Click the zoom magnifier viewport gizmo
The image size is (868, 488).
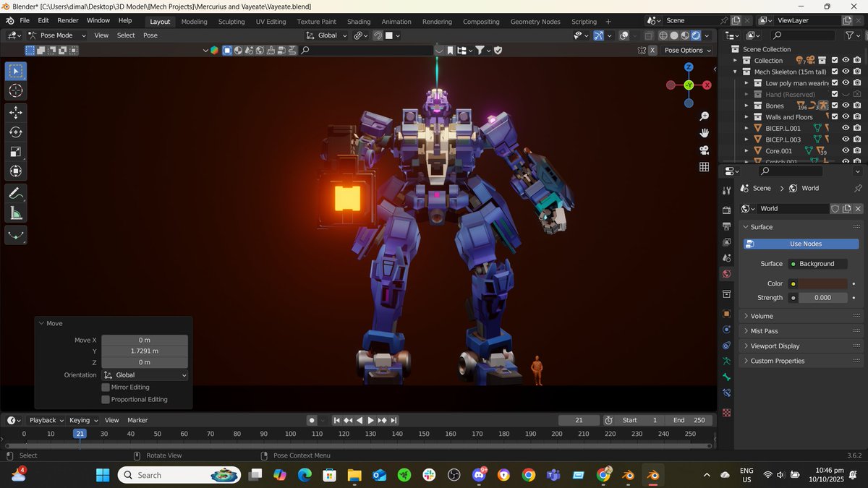coord(704,116)
